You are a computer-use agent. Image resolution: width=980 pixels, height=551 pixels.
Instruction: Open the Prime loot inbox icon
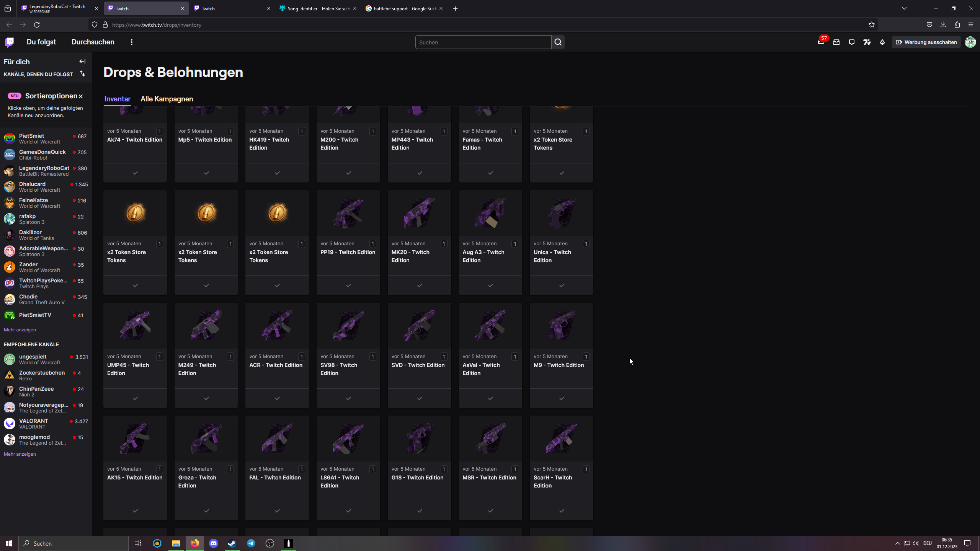pyautogui.click(x=821, y=42)
